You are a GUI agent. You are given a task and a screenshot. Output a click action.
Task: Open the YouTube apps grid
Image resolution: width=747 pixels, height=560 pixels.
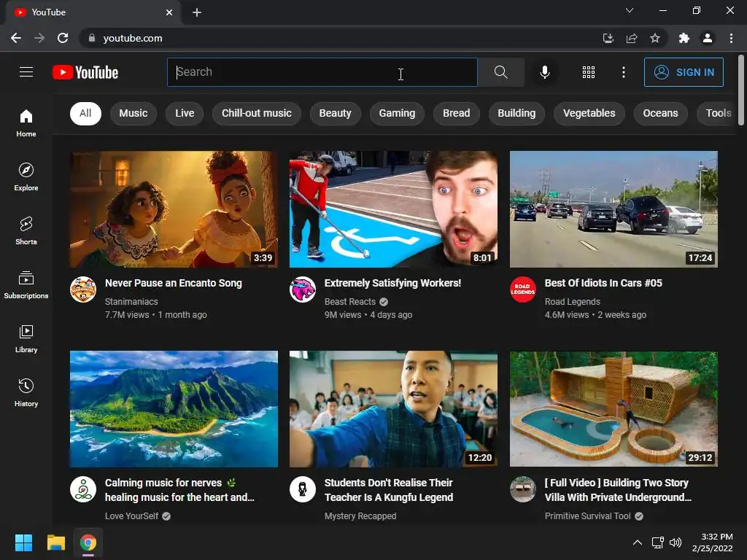click(x=589, y=72)
